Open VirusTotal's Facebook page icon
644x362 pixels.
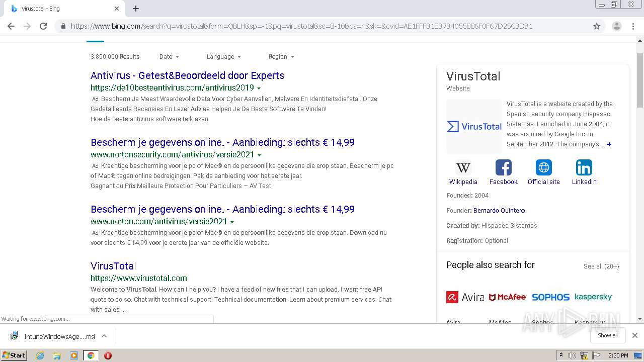coord(504,167)
